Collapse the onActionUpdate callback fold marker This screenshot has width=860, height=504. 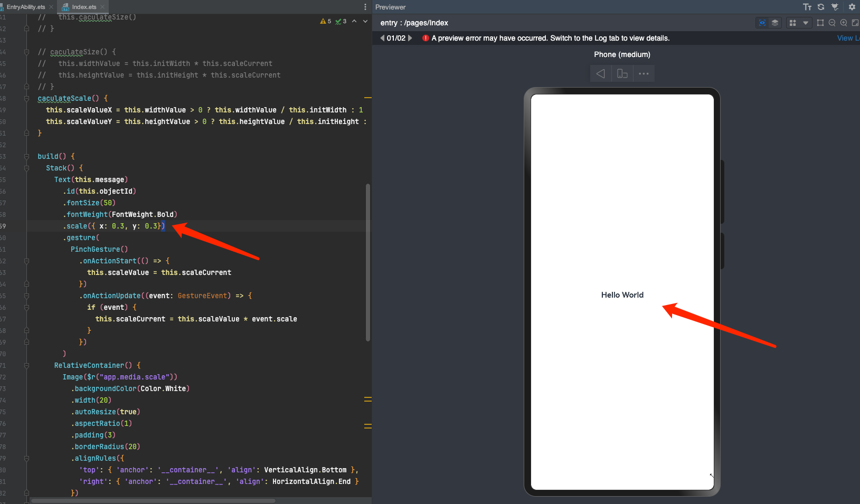tap(26, 296)
